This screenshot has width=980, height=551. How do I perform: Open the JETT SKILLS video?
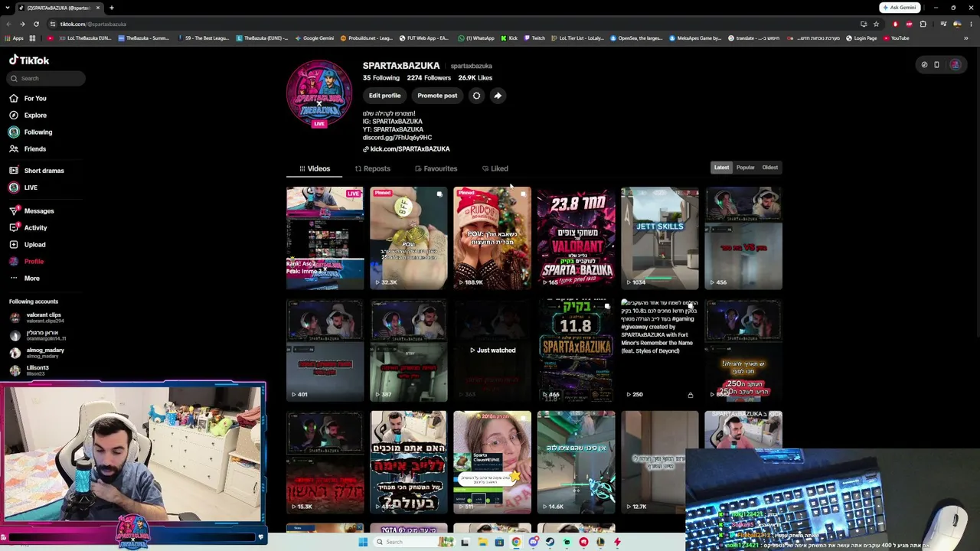659,239
